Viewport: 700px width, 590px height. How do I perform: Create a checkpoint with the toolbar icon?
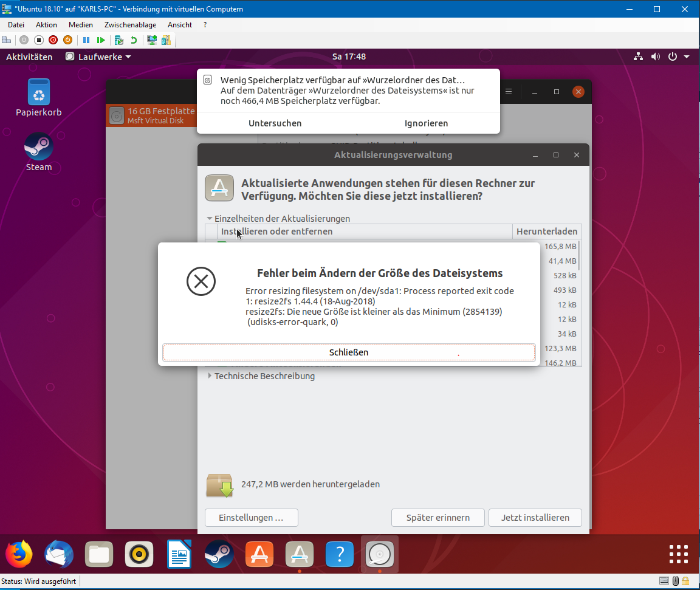pyautogui.click(x=118, y=40)
